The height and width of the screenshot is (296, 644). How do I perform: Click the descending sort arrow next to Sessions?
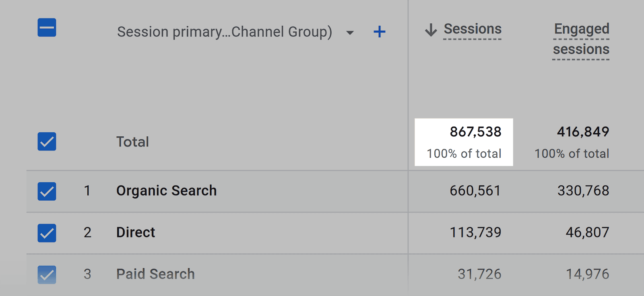(x=430, y=30)
